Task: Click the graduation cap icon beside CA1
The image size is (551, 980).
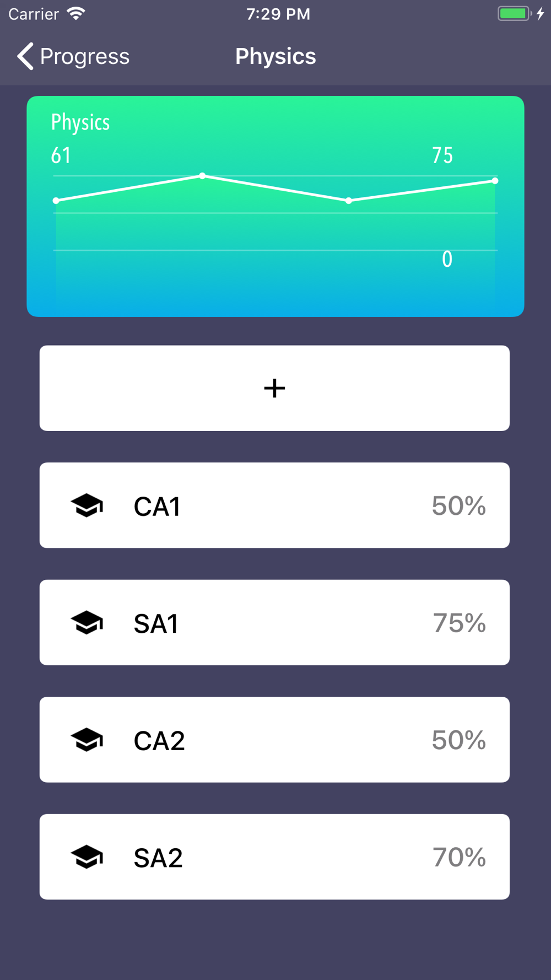Action: coord(87,505)
